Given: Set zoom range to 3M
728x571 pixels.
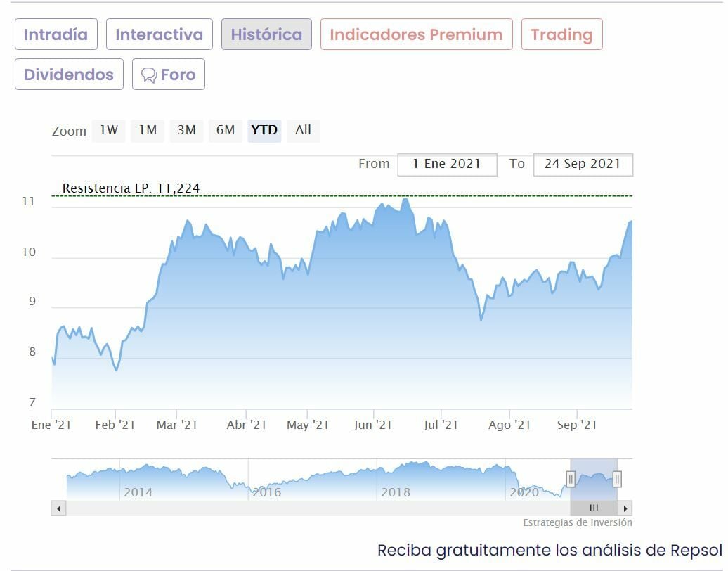Looking at the screenshot, I should [x=186, y=130].
